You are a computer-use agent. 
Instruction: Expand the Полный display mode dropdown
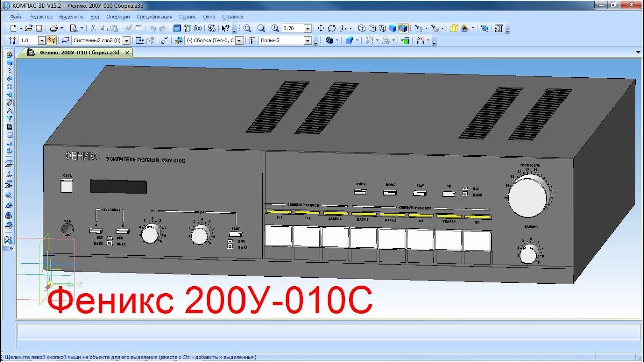(307, 41)
